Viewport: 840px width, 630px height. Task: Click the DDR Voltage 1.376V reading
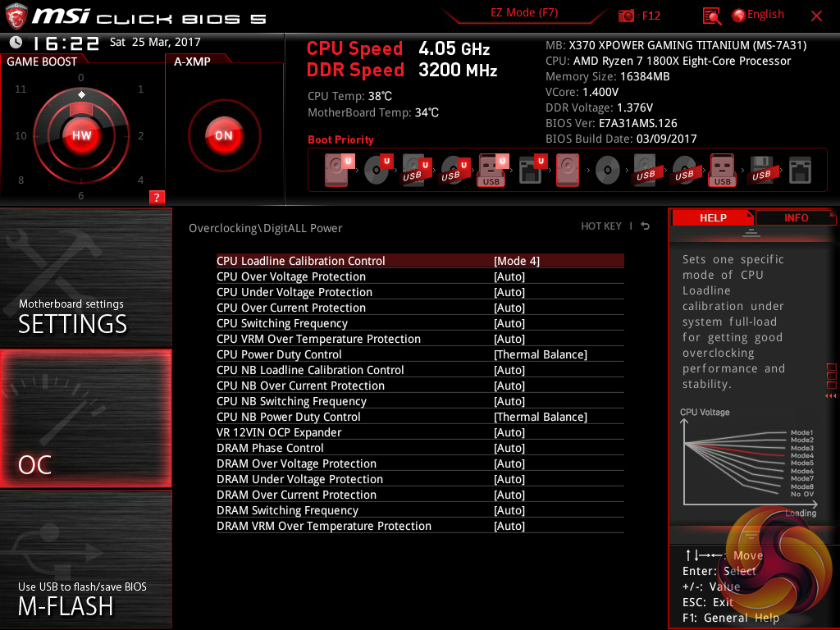pos(599,107)
